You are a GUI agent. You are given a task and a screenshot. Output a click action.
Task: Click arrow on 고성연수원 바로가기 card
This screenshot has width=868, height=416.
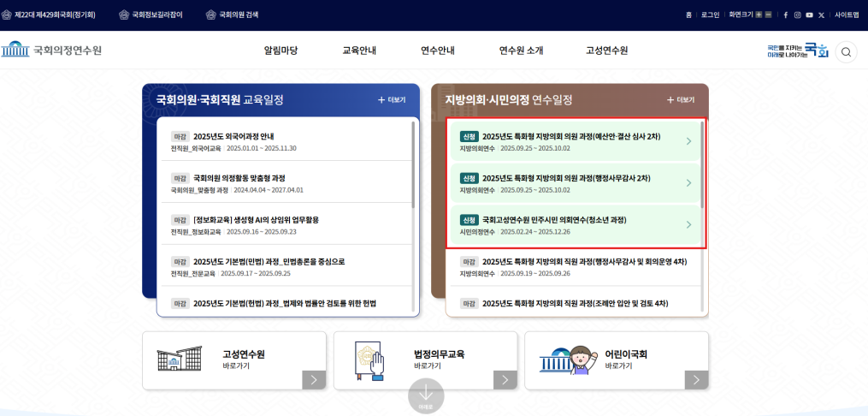coord(314,379)
